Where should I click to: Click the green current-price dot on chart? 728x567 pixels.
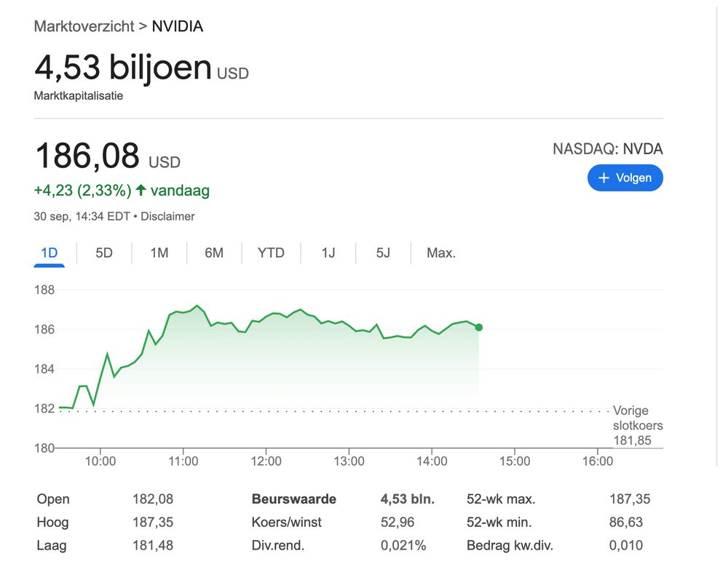478,328
